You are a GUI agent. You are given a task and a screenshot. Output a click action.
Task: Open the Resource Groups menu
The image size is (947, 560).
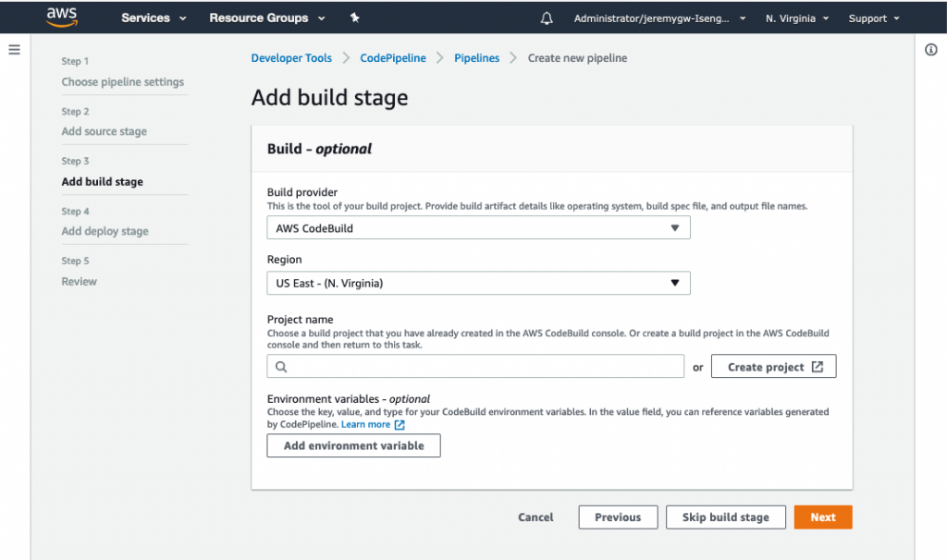(x=267, y=18)
